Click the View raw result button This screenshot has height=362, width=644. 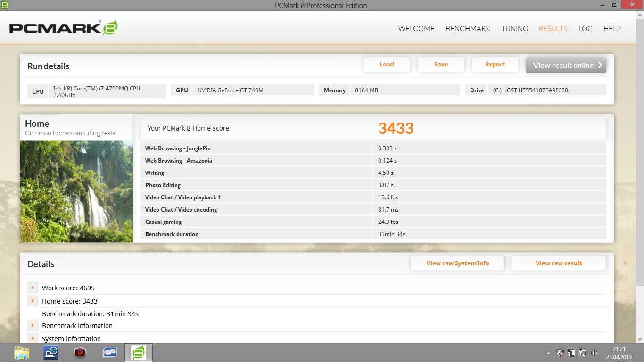pyautogui.click(x=559, y=263)
